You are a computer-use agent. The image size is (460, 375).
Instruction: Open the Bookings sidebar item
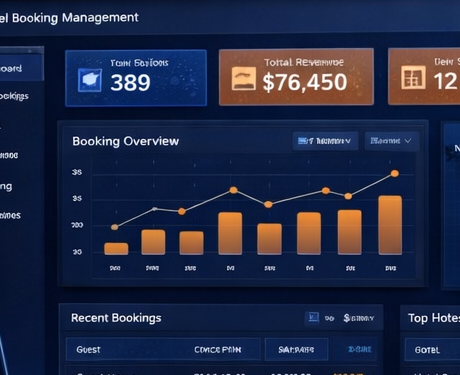coord(14,96)
